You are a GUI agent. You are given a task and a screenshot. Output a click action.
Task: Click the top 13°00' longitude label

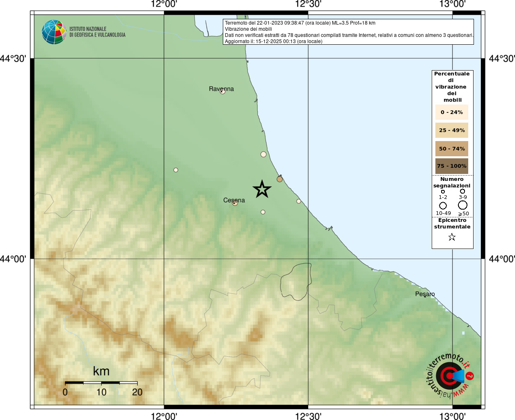click(452, 4)
